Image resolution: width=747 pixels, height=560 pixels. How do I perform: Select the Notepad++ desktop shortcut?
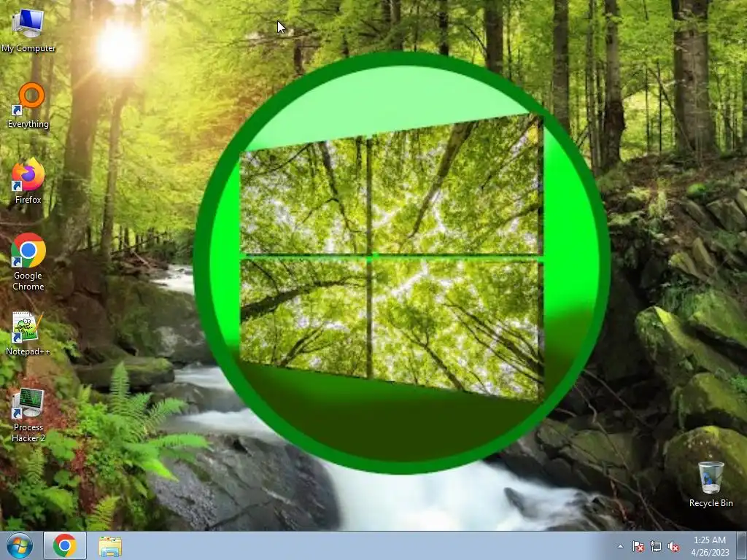[x=28, y=333]
